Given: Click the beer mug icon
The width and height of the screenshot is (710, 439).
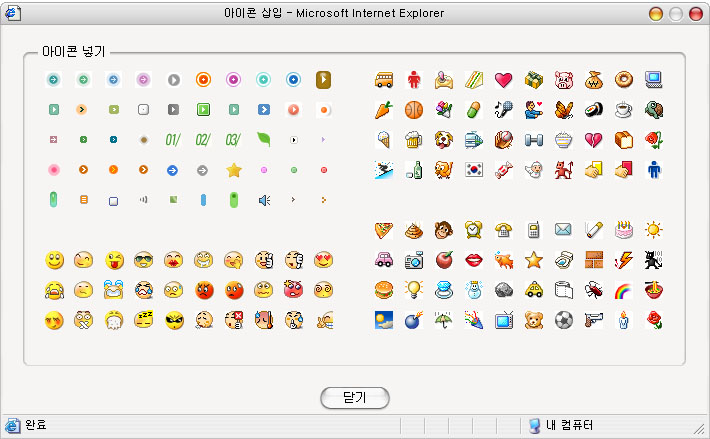Looking at the screenshot, I should click(x=414, y=139).
